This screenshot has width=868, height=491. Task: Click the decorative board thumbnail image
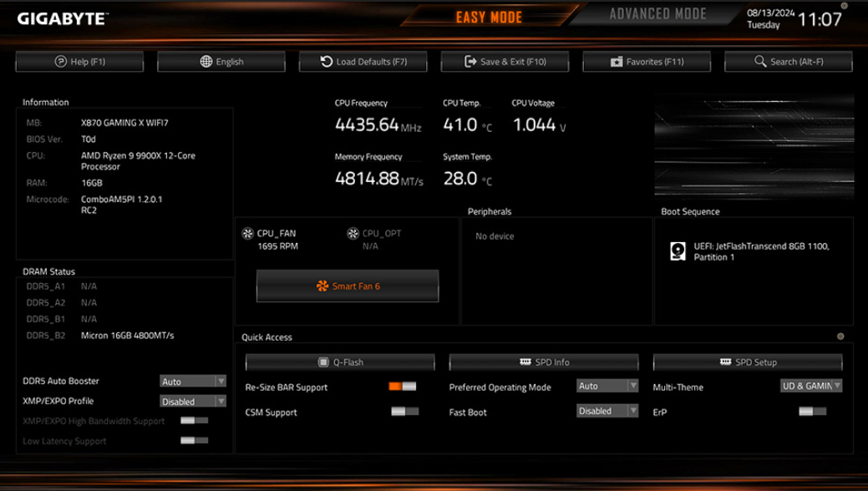pos(754,147)
